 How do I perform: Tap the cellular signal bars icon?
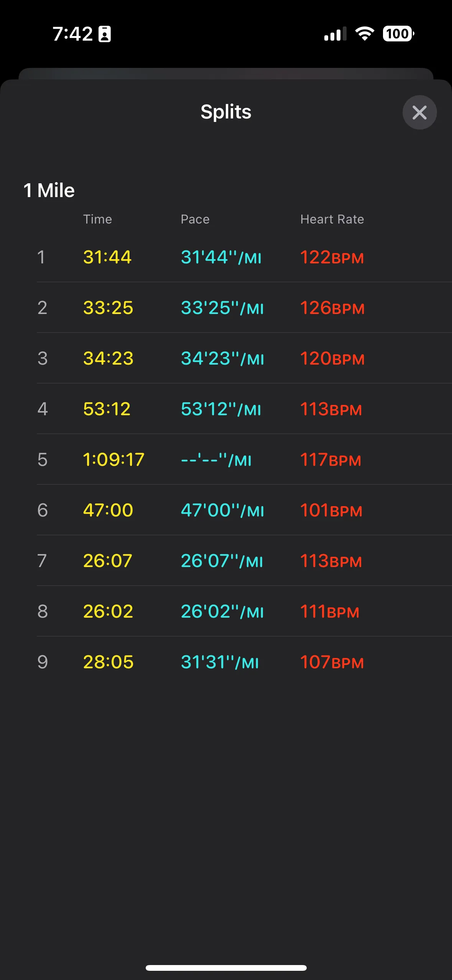(335, 34)
